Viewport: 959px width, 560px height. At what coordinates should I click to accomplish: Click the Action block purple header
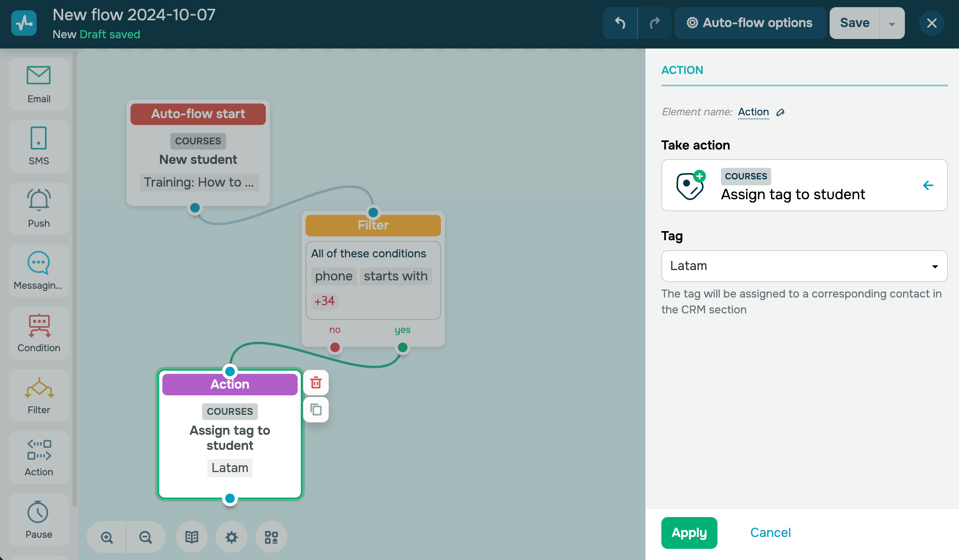[x=230, y=385]
